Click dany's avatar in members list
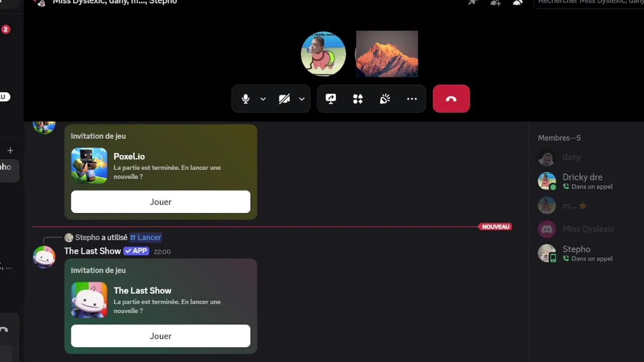Viewport: 644px width, 362px height. coord(547,157)
